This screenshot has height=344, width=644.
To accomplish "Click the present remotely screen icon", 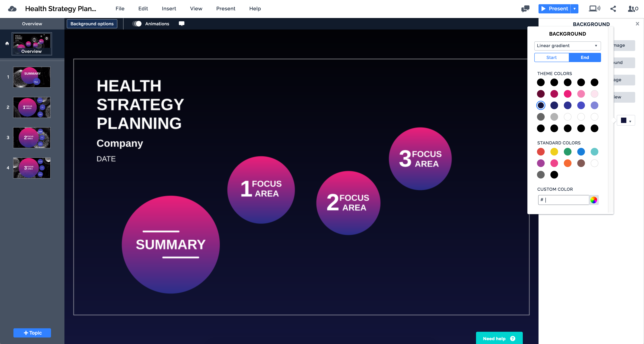I will coord(594,9).
